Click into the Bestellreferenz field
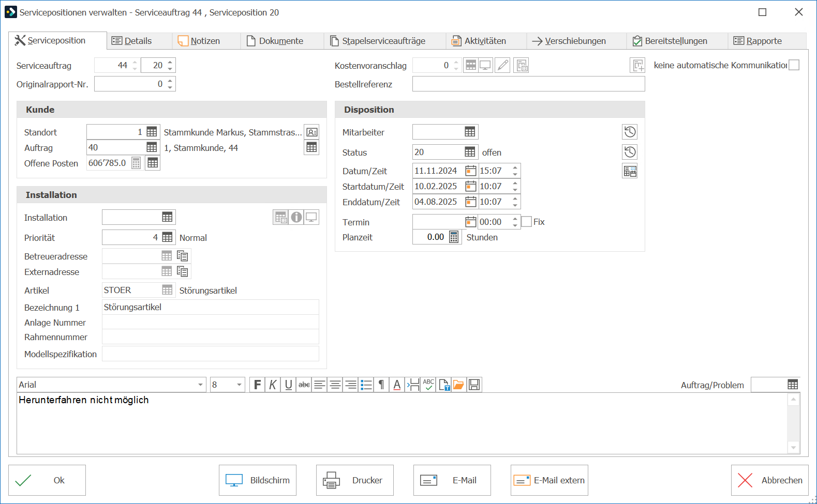The height and width of the screenshot is (504, 817). (x=529, y=84)
